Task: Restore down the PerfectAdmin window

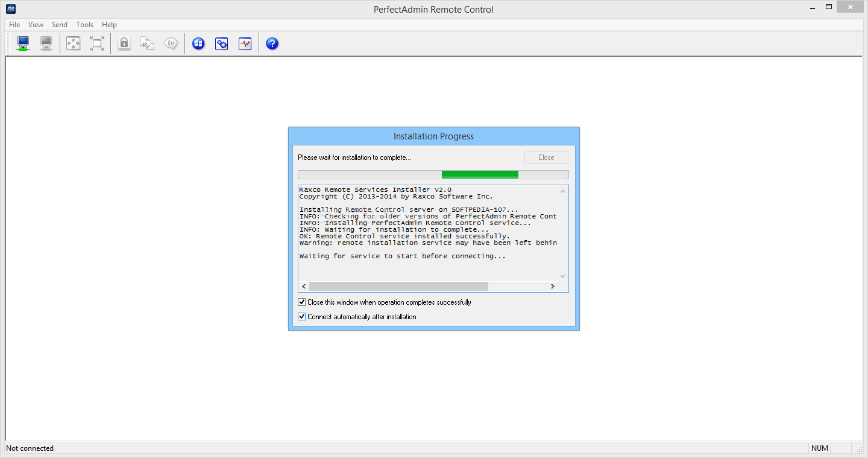Action: (829, 7)
